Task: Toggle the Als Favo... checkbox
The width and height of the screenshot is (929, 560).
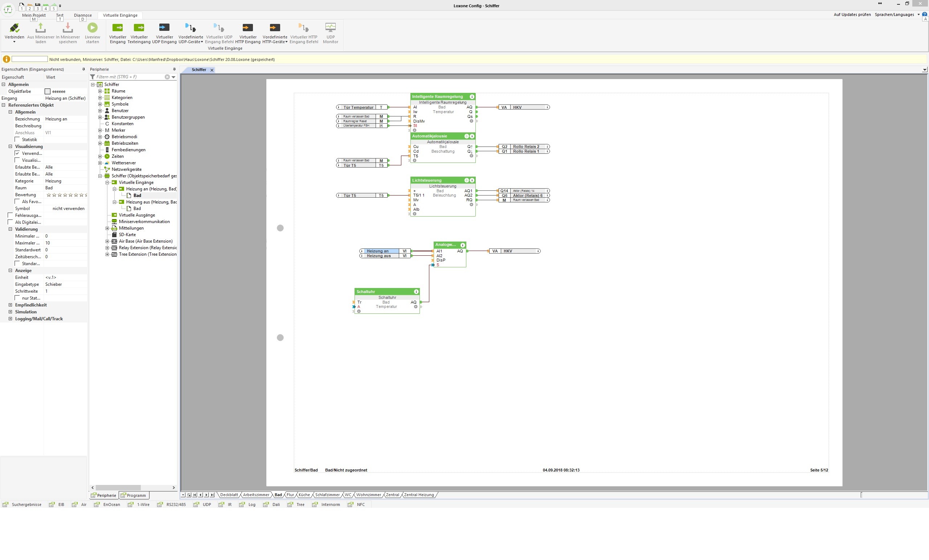Action: coord(17,202)
